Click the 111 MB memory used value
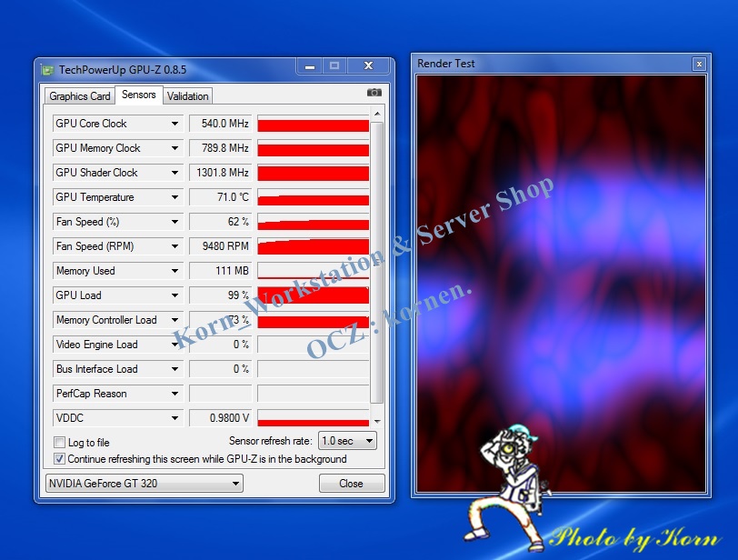 (221, 271)
